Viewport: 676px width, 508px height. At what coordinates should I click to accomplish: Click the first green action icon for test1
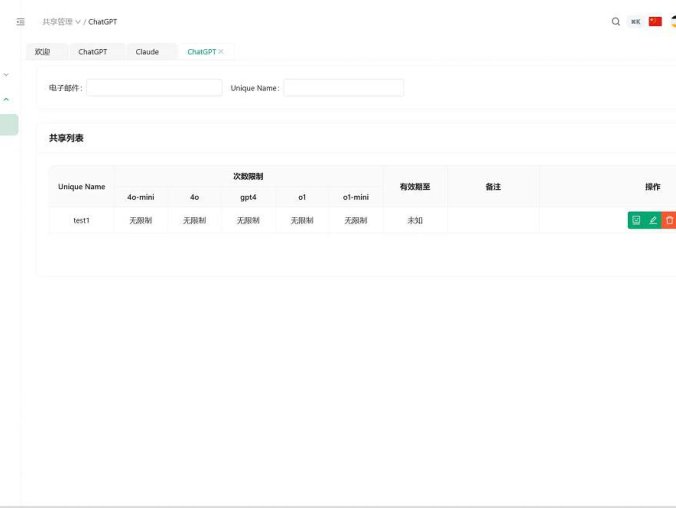(636, 220)
